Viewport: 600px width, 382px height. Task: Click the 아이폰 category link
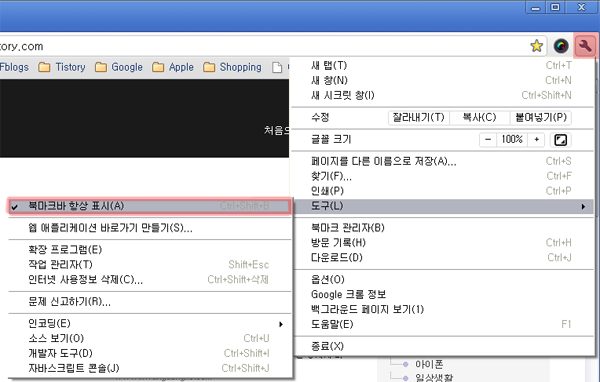click(429, 364)
